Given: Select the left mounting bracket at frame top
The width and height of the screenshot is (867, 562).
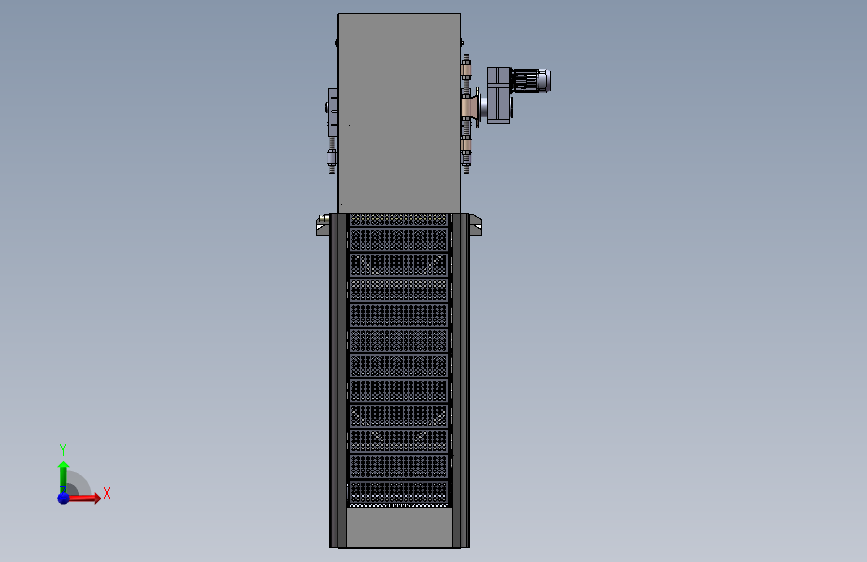Looking at the screenshot, I should point(322,225).
